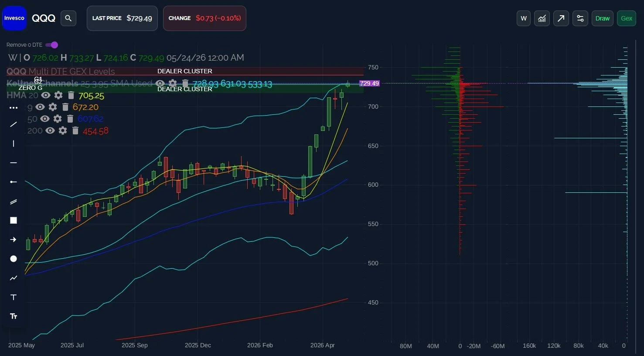The width and height of the screenshot is (644, 356).
Task: Click the upper red DEALER CLUSTER label
Action: (x=185, y=71)
